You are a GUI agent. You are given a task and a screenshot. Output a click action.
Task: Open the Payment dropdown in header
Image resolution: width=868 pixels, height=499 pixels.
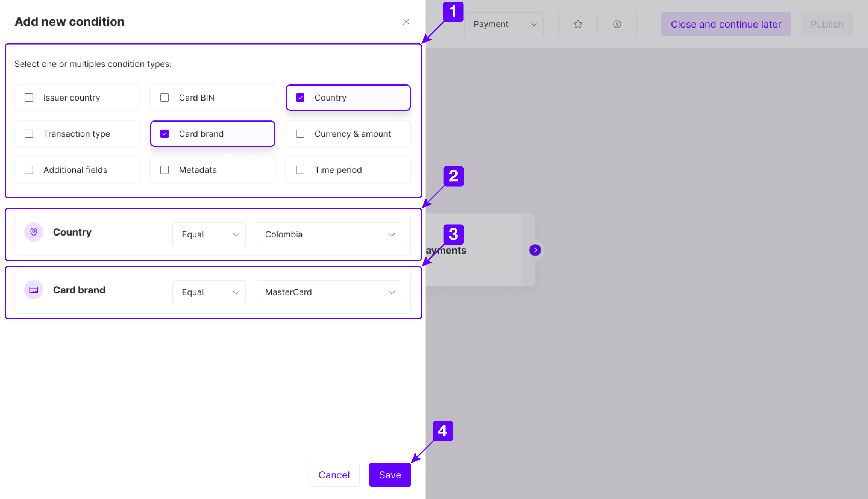(503, 24)
